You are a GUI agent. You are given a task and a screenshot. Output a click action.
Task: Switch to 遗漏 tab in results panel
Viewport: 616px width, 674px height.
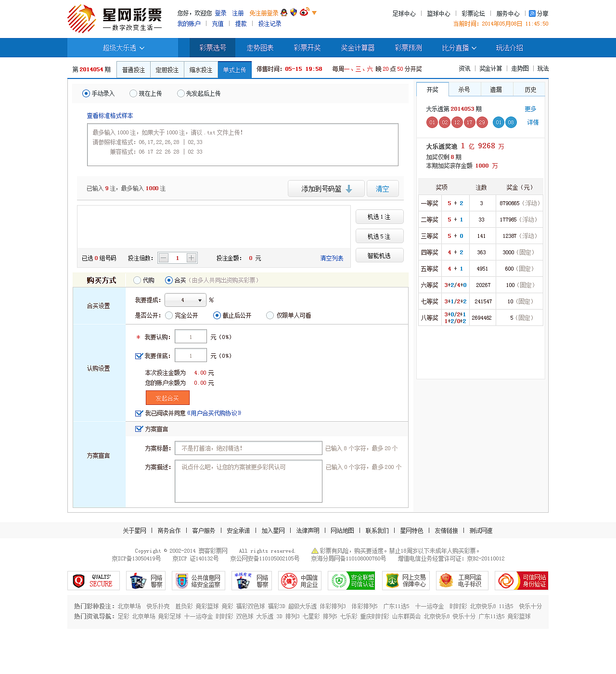click(496, 90)
